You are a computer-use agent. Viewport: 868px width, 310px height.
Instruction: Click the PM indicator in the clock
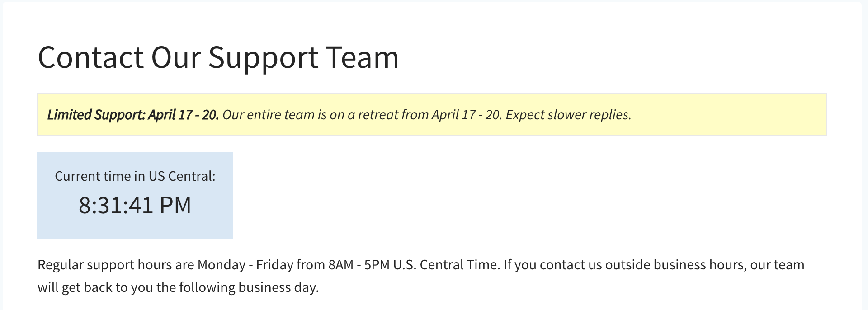[x=175, y=205]
